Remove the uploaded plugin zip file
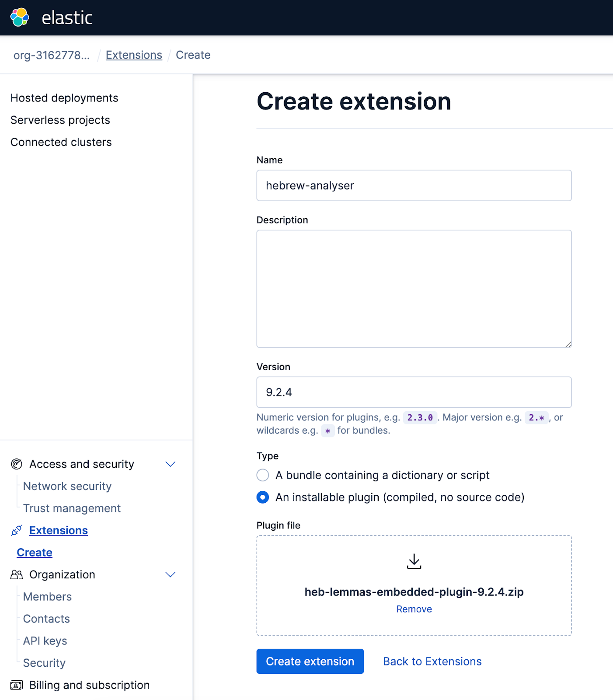The width and height of the screenshot is (613, 700). coord(414,609)
